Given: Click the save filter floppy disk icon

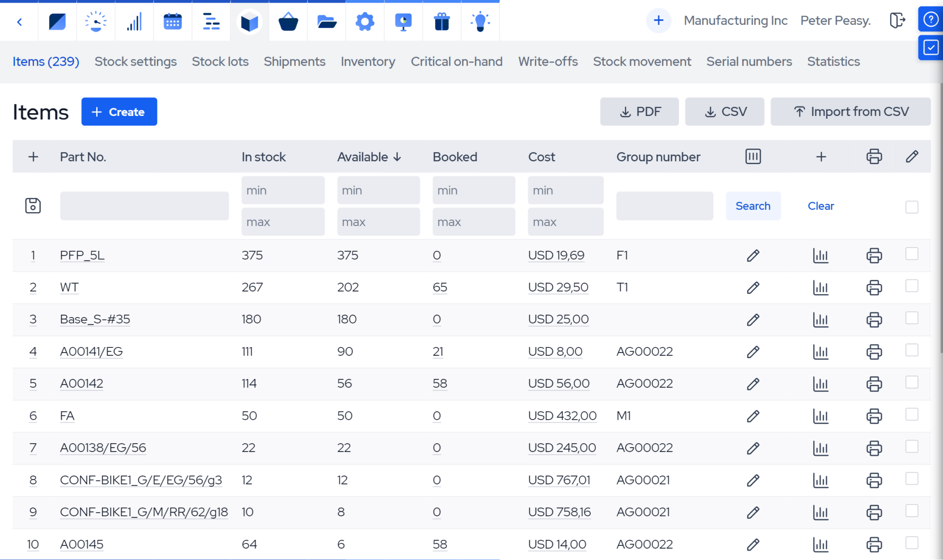Looking at the screenshot, I should (x=33, y=206).
